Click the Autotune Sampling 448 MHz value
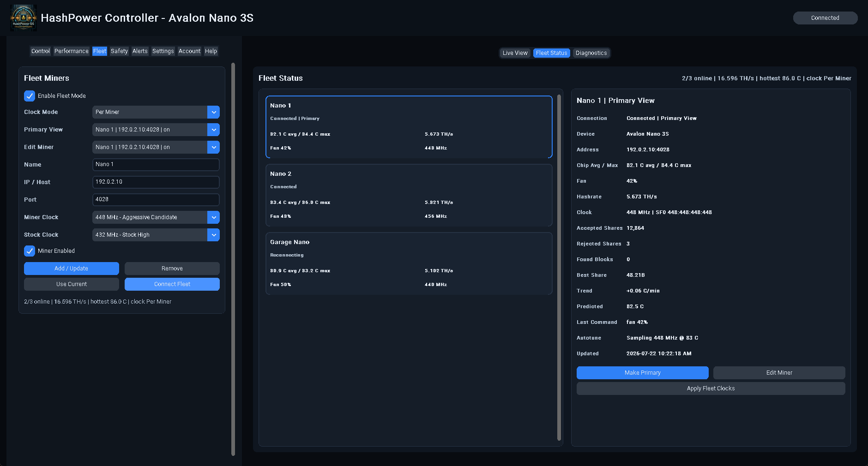The image size is (868, 466). point(662,338)
